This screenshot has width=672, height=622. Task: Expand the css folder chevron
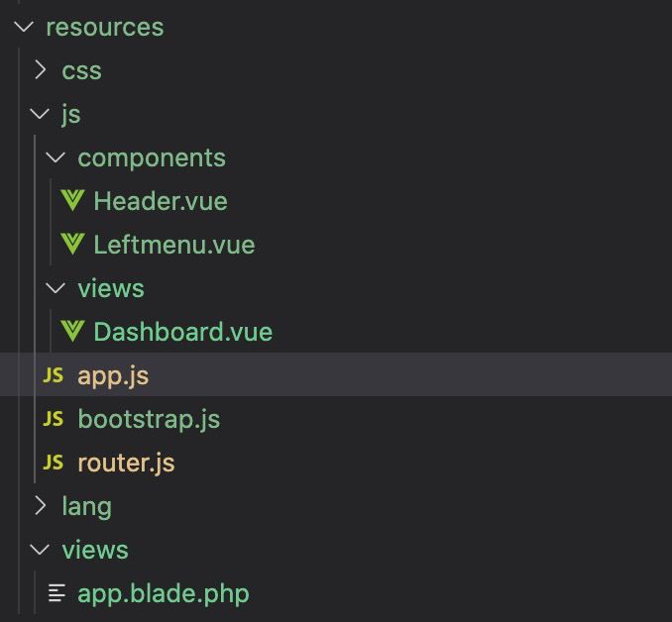click(x=41, y=69)
